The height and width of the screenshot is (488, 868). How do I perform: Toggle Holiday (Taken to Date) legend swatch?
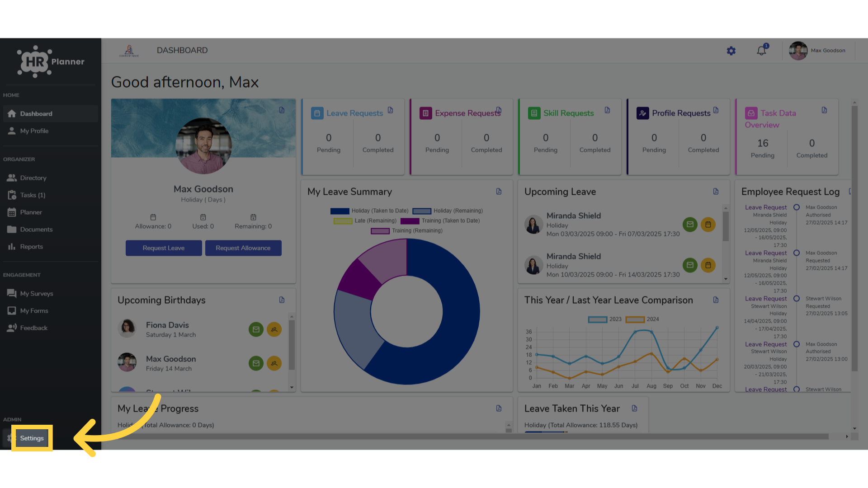click(x=340, y=211)
